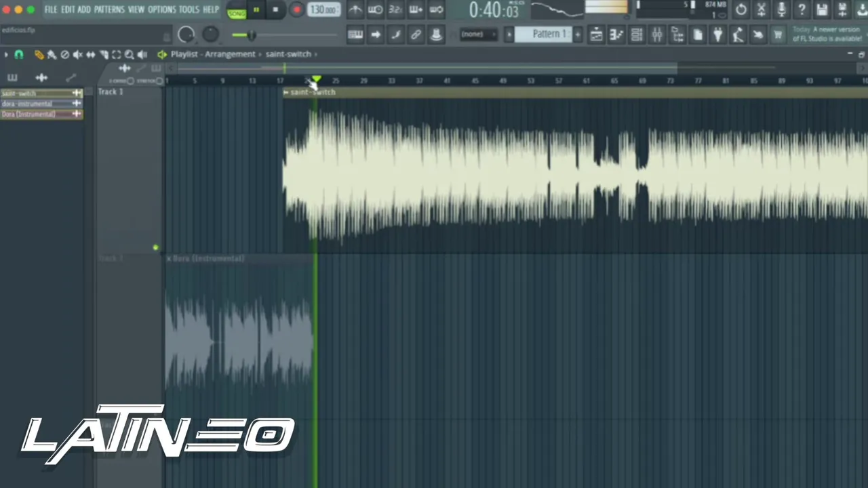Open the OPTIONS menu
The height and width of the screenshot is (488, 868).
click(x=161, y=9)
